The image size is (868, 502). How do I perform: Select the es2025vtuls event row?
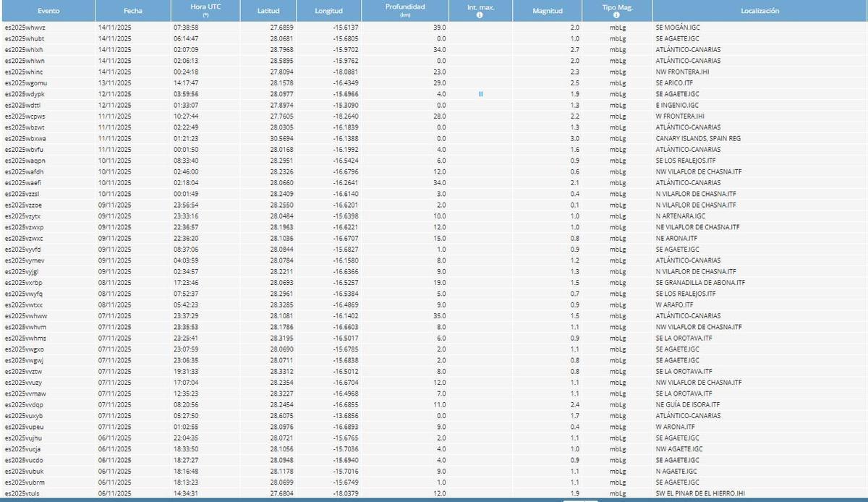(23, 493)
